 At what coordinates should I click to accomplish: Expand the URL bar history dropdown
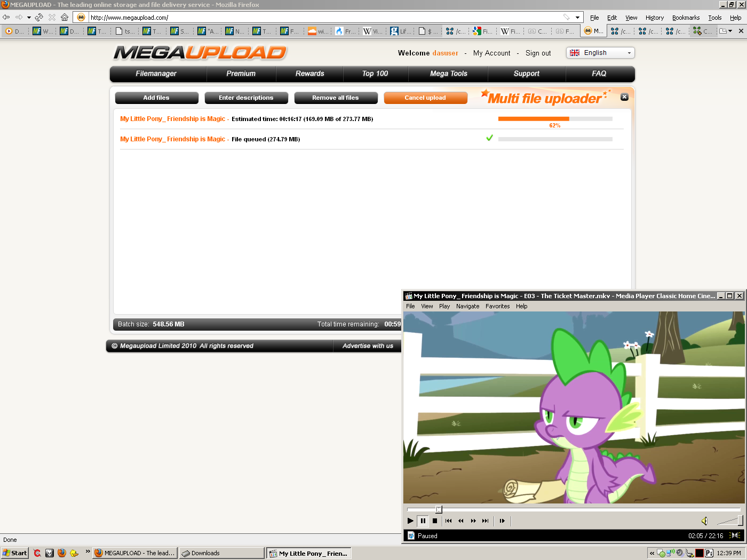point(577,18)
